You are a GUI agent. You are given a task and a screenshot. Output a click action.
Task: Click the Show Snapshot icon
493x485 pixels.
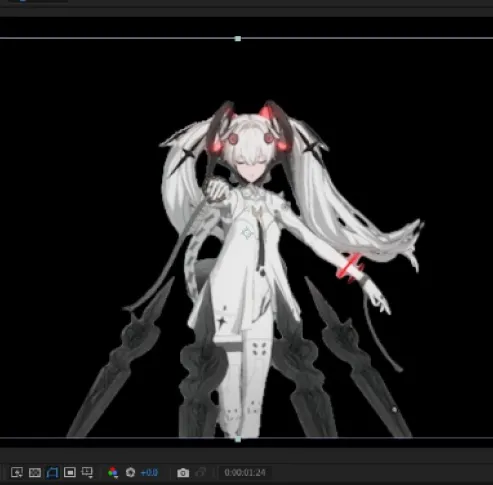point(201,472)
